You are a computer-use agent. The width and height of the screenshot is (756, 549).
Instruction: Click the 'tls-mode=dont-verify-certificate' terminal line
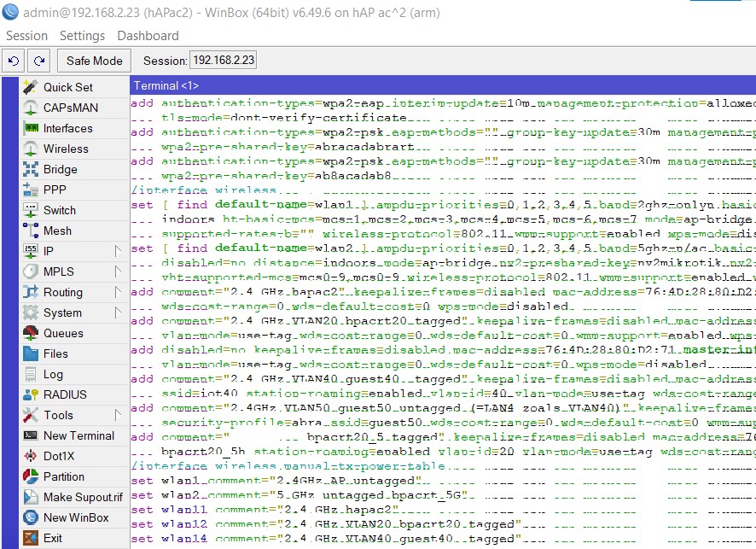(284, 118)
